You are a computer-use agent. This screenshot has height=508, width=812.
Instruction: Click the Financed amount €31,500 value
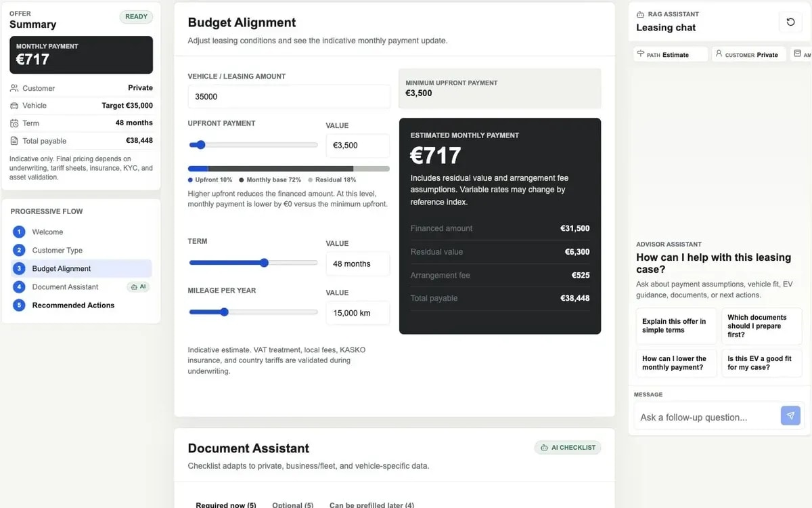coord(574,229)
